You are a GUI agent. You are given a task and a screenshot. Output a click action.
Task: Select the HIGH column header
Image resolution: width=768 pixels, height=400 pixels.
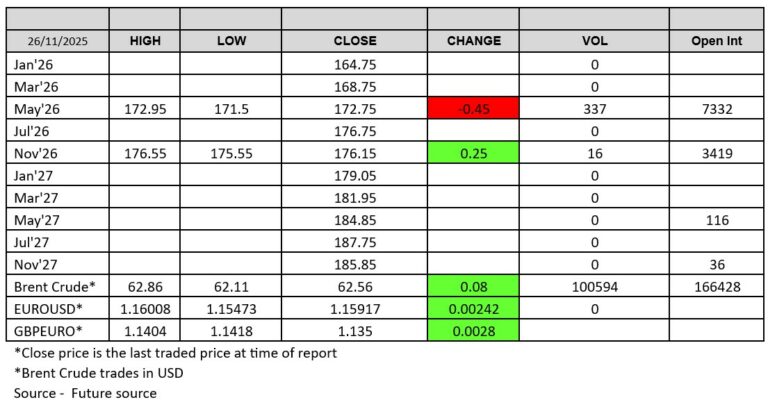pos(144,41)
